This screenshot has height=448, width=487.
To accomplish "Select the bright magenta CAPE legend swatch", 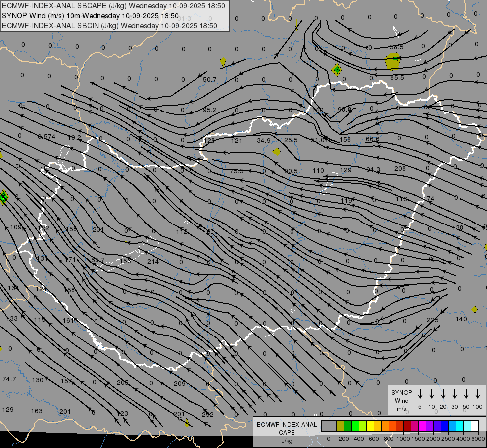I will pos(422,426).
